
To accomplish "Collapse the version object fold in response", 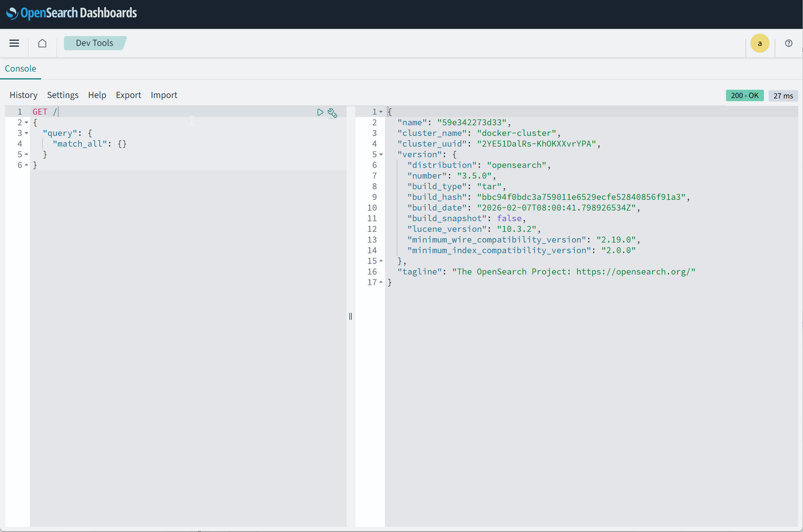I will 381,155.
